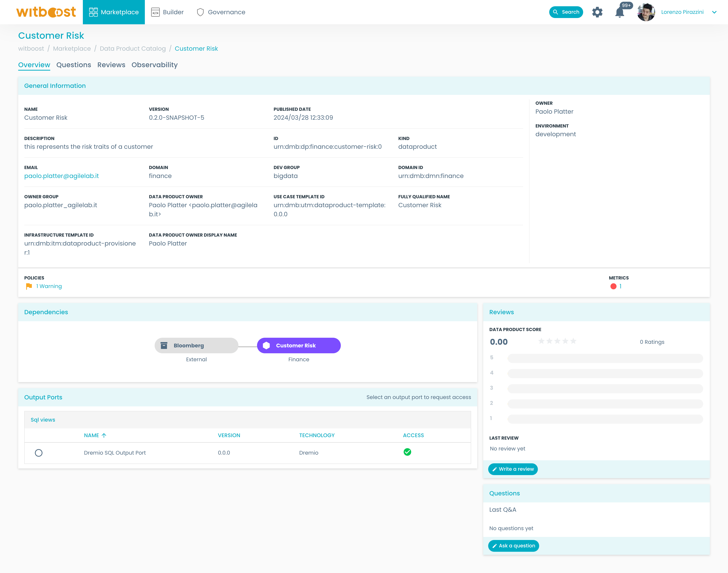Click the Search button
Screen dimensions: 728x573
pos(566,12)
